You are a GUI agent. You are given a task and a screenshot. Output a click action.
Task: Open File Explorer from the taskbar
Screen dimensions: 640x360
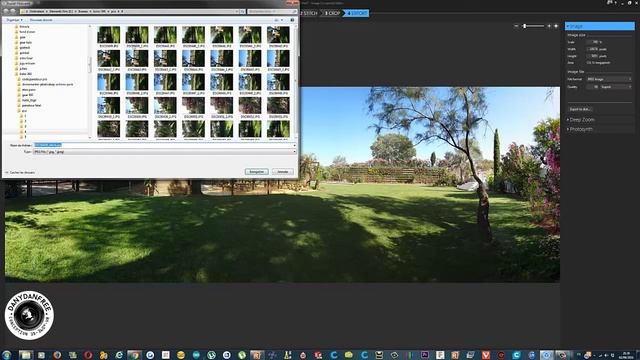[x=25, y=355]
